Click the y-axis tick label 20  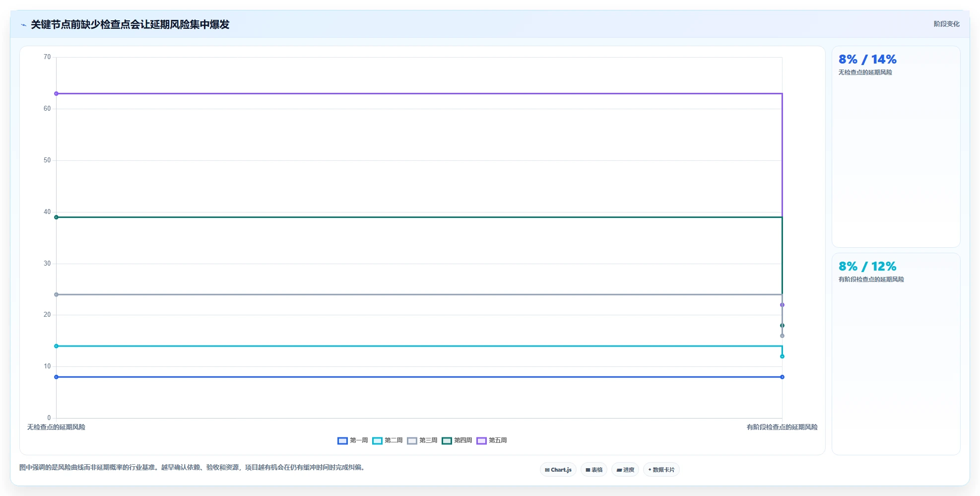[x=47, y=315]
